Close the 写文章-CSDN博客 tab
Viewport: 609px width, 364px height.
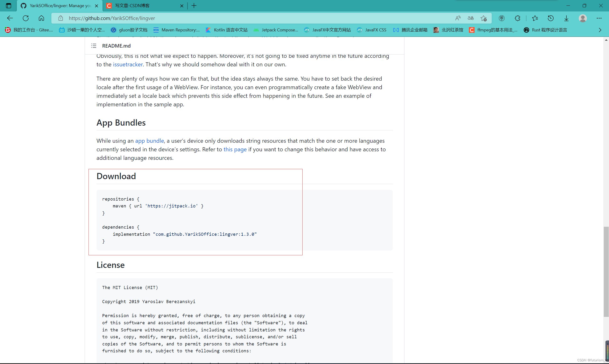(182, 6)
